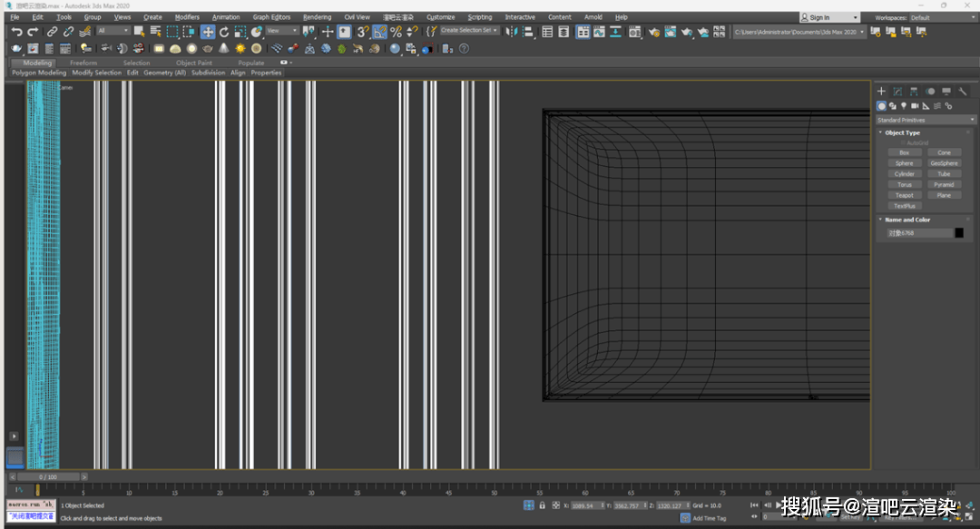The image size is (980, 529).
Task: Click the Pyramid button
Action: (x=944, y=184)
